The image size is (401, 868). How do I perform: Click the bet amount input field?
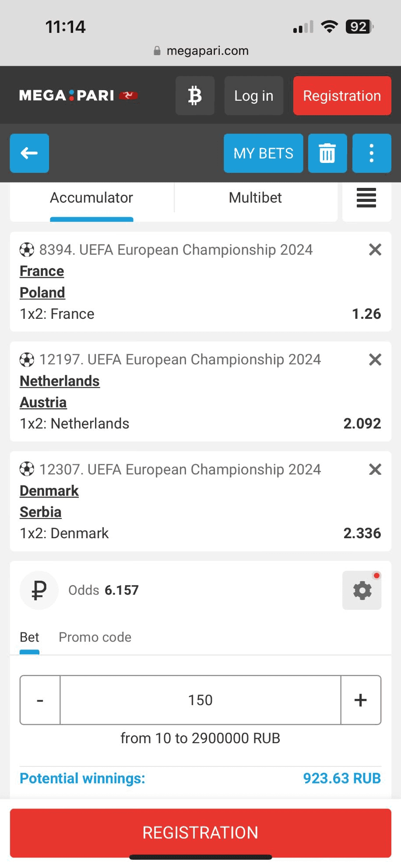click(x=200, y=700)
